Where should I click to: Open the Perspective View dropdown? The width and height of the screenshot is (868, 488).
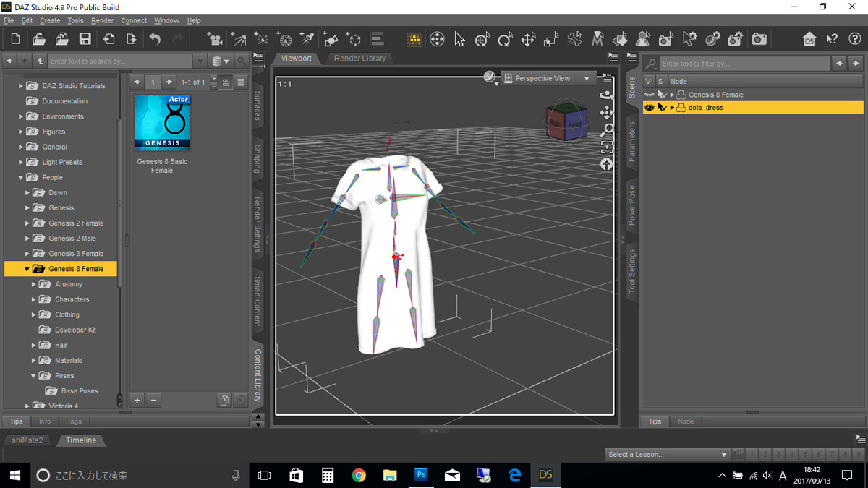coord(548,78)
